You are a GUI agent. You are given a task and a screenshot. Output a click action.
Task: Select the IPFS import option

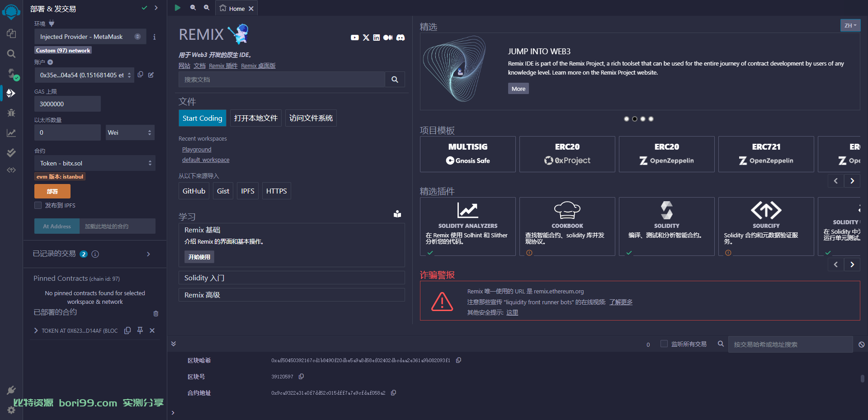248,191
